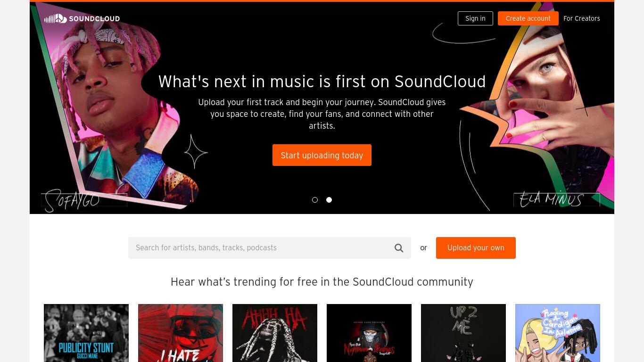Screen dimensions: 644x362
Task: Open the For Creators link
Action: pyautogui.click(x=582, y=18)
